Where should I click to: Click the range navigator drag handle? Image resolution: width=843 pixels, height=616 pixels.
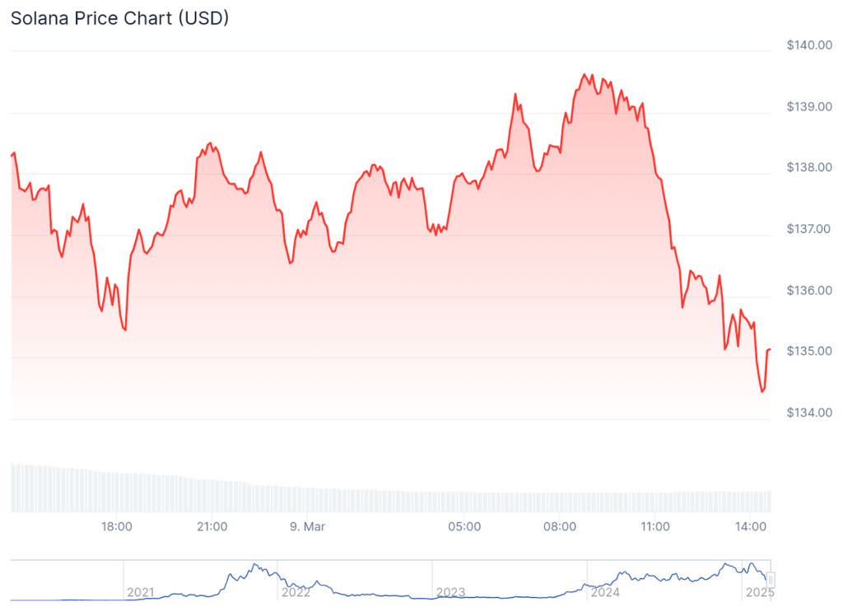pos(771,580)
